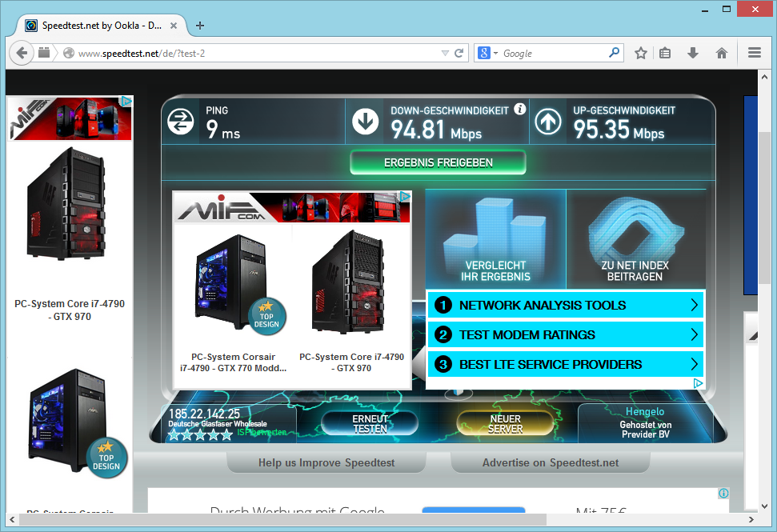The height and width of the screenshot is (532, 777).
Task: Open the Google search engine selector
Action: [x=487, y=53]
